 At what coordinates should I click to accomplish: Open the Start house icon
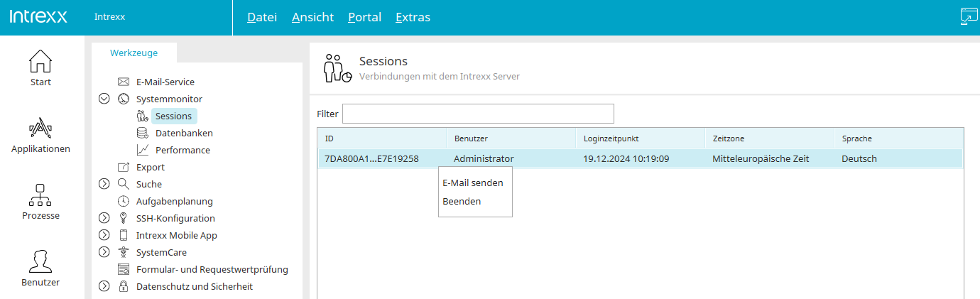tap(40, 62)
